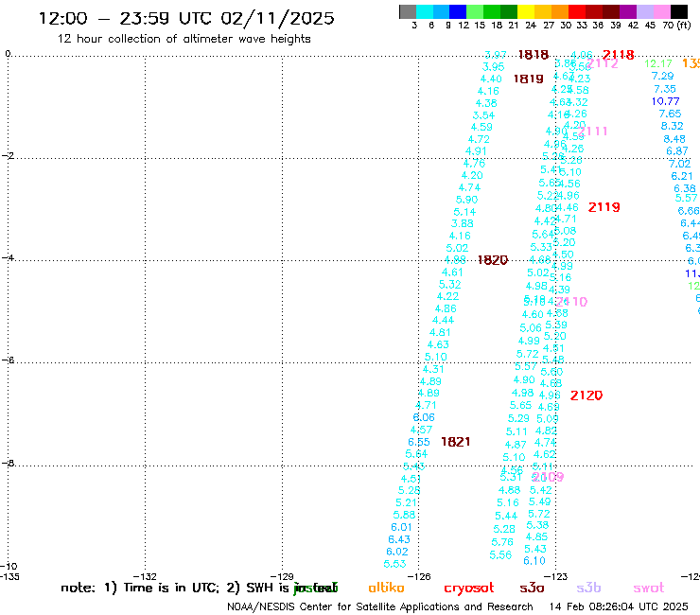Click the cryosat time label 2120
Viewport: 700px width, 615px height.
(586, 395)
